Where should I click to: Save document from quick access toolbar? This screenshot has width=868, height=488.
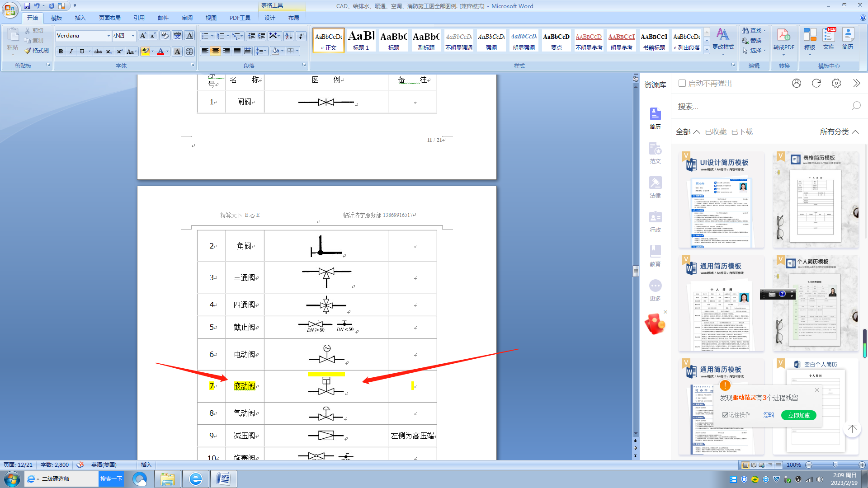click(27, 6)
